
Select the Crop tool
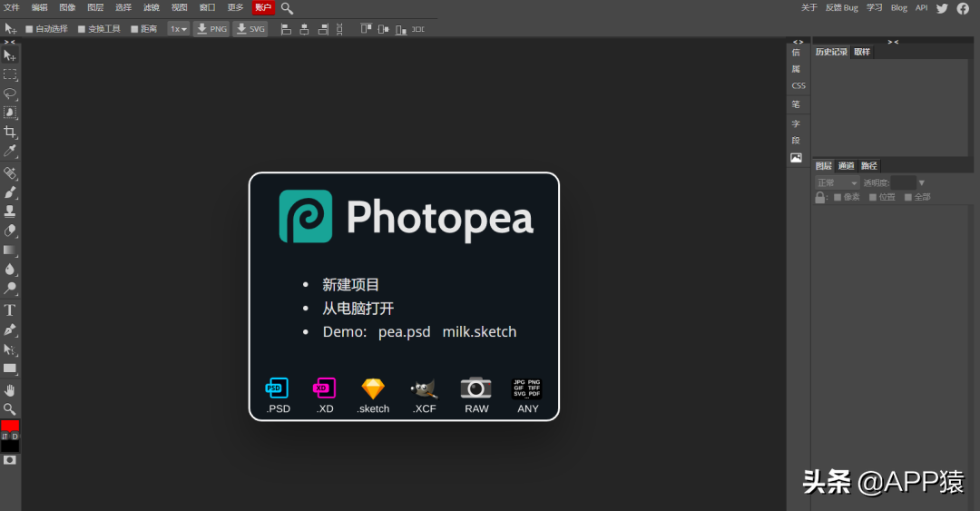[x=10, y=132]
